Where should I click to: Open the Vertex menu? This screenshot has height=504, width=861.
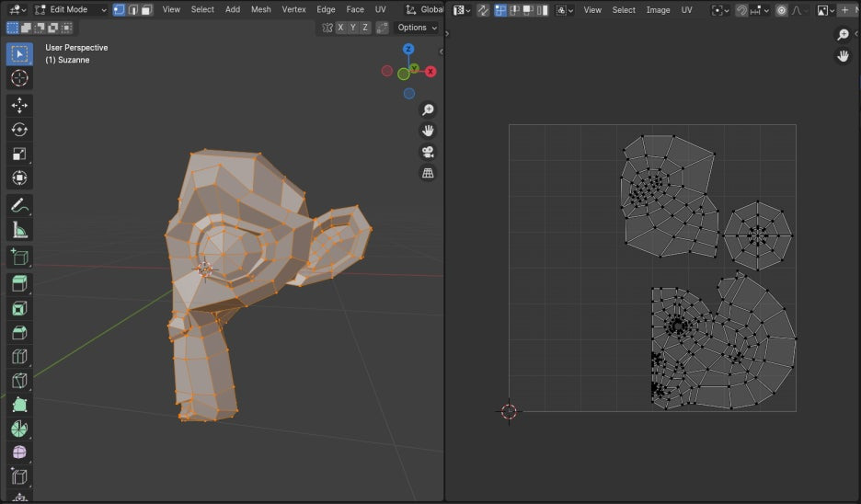(293, 10)
